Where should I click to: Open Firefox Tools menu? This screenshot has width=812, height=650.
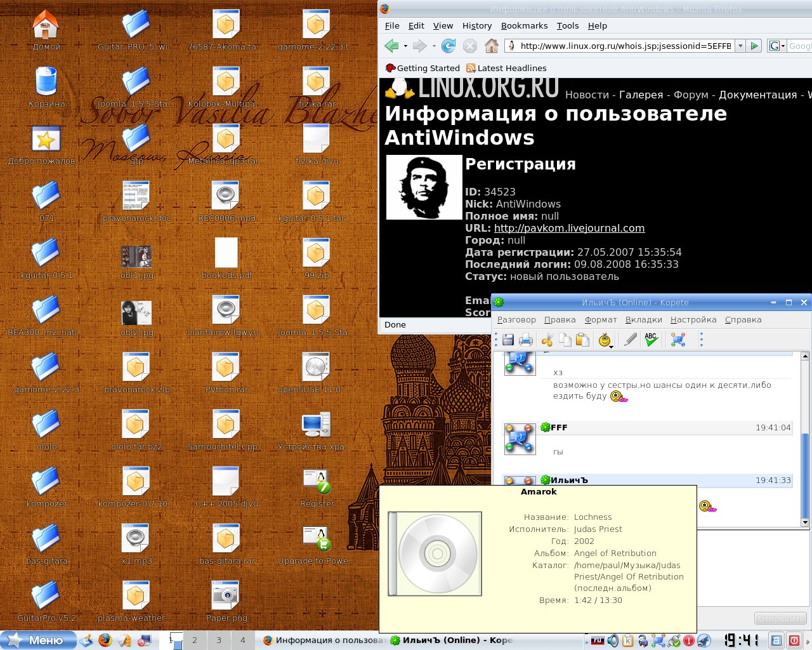pyautogui.click(x=568, y=26)
